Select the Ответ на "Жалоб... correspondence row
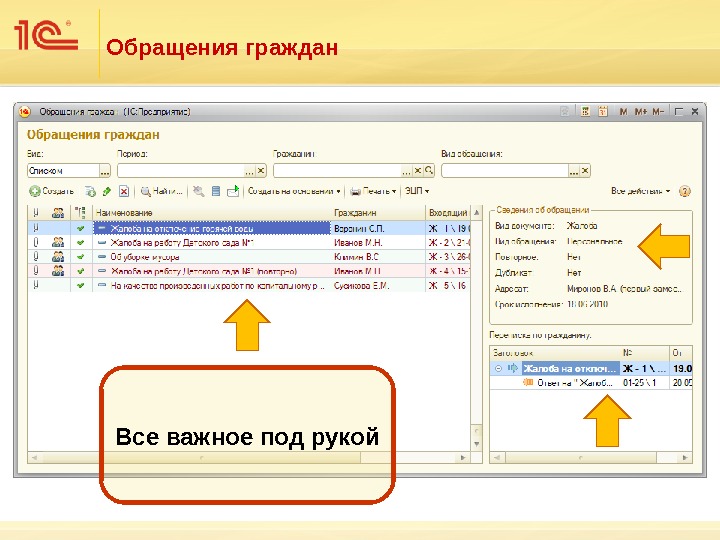 pos(591,382)
